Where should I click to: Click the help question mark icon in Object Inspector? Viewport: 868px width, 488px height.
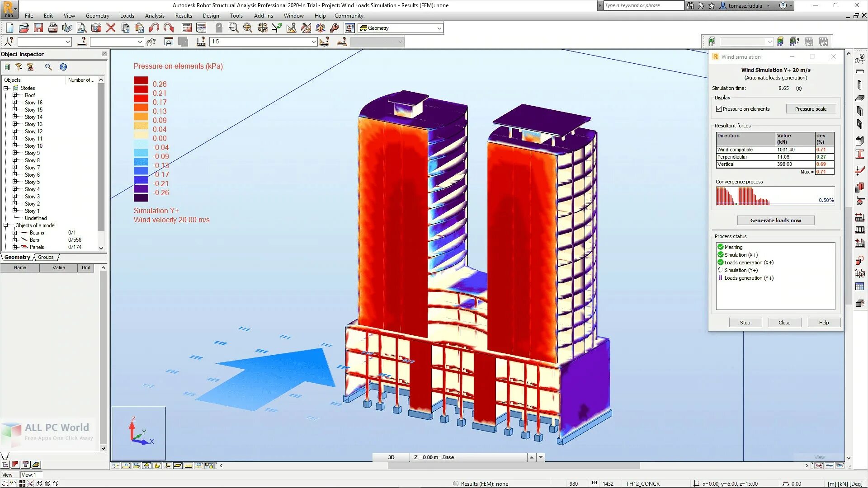(x=63, y=67)
